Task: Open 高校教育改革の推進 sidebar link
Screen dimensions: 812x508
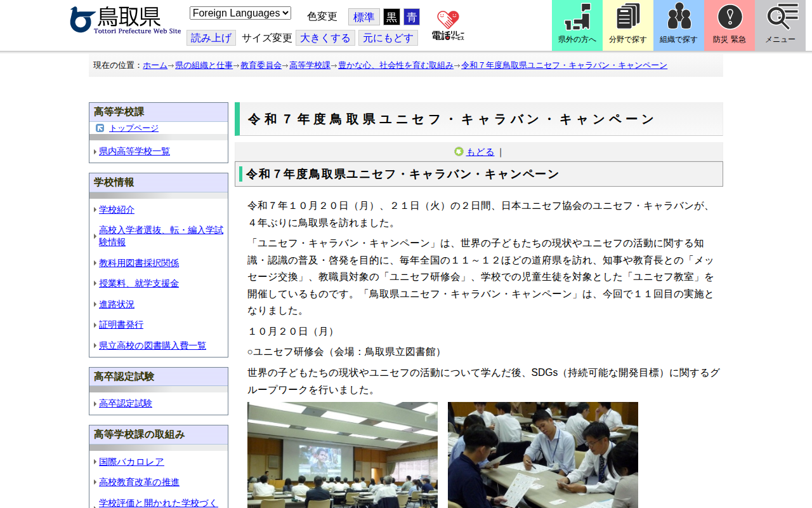Action: (x=139, y=482)
